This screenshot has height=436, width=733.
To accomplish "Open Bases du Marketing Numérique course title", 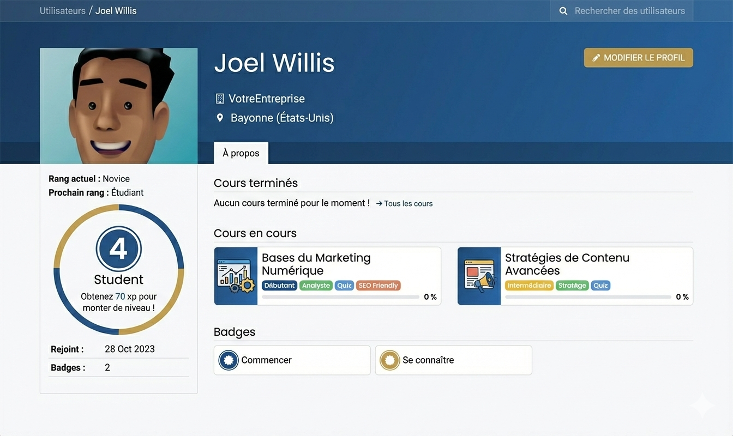I will pyautogui.click(x=316, y=264).
